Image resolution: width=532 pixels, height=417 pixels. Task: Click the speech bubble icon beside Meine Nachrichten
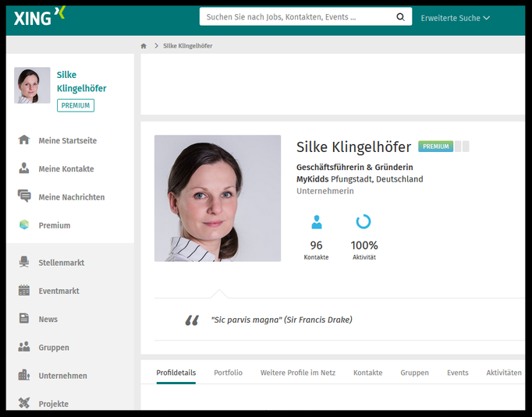(x=24, y=196)
